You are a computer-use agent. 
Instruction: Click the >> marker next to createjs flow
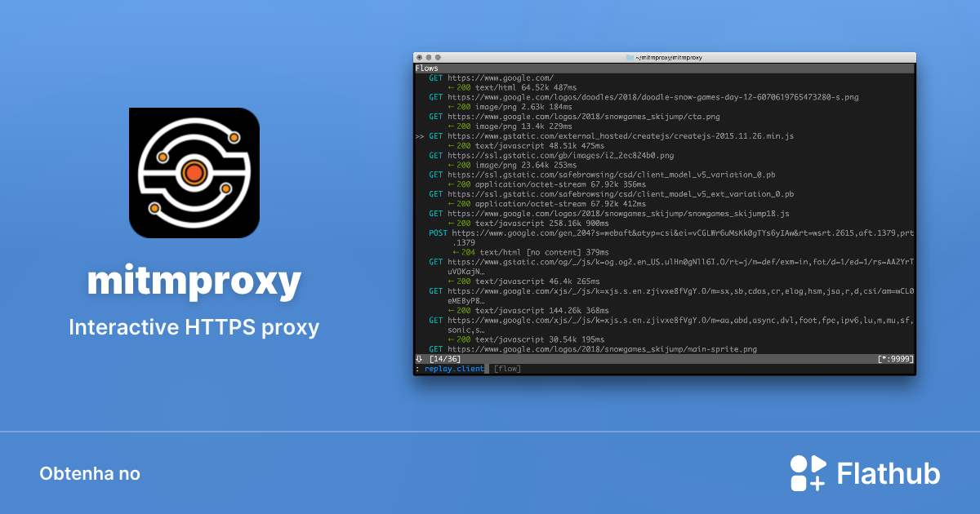[419, 136]
